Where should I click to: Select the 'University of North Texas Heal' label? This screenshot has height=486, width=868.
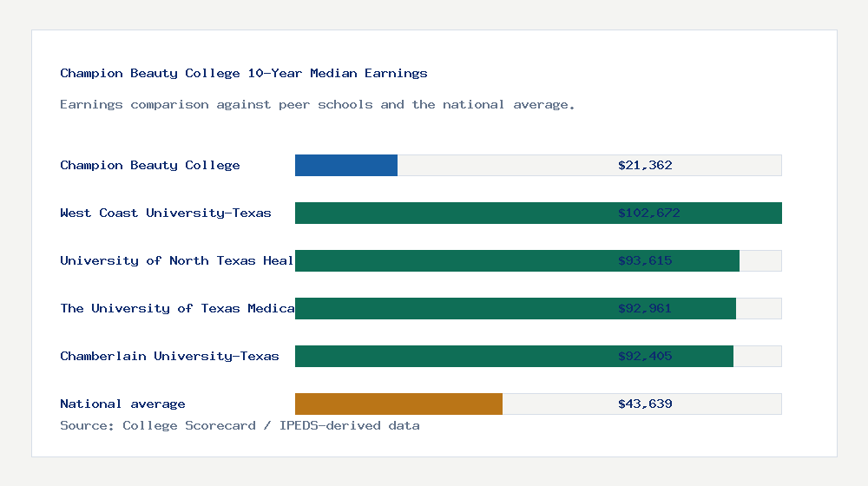pyautogui.click(x=176, y=260)
